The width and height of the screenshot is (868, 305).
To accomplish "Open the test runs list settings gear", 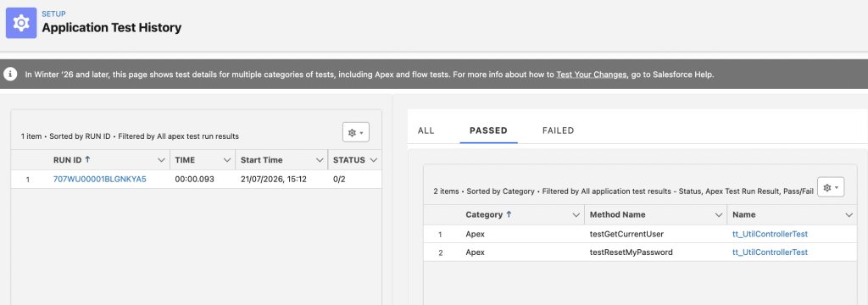I will pos(355,133).
